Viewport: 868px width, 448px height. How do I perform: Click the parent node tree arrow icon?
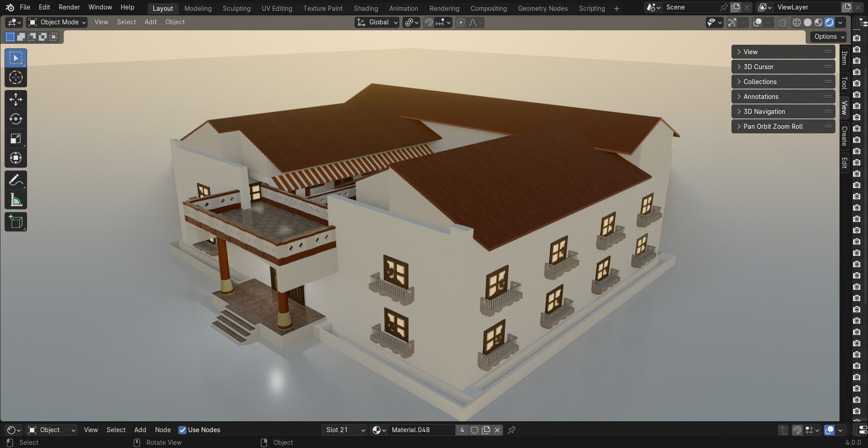(x=783, y=430)
